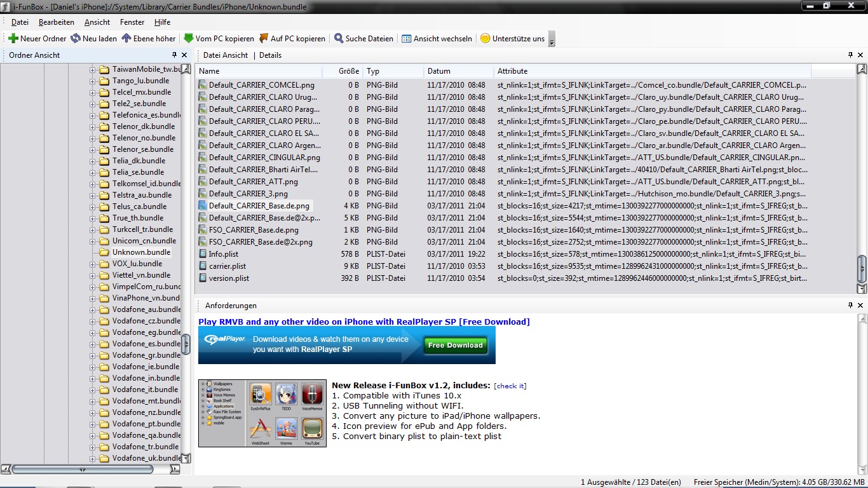Open Suche Dateien search
868x488 pixels.
click(x=363, y=38)
